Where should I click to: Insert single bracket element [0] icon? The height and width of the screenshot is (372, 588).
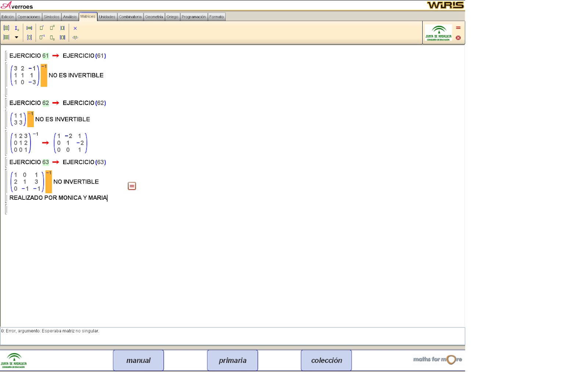pos(29,37)
